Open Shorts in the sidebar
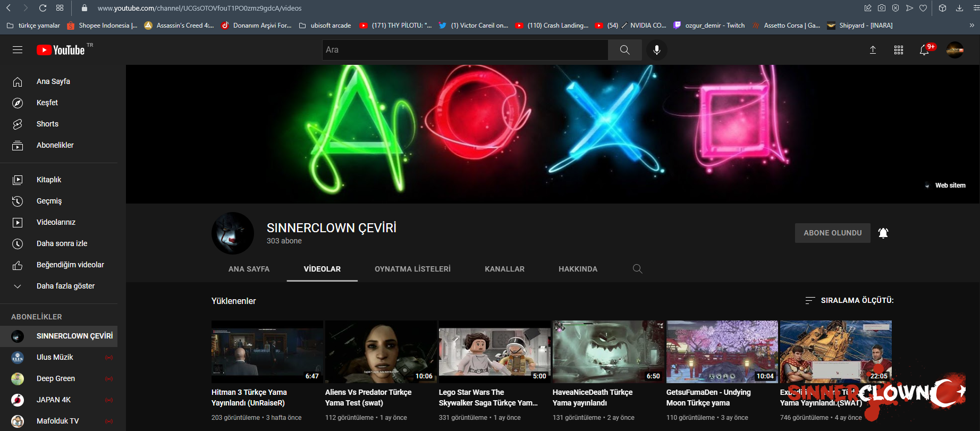Image resolution: width=980 pixels, height=431 pixels. pyautogui.click(x=58, y=124)
